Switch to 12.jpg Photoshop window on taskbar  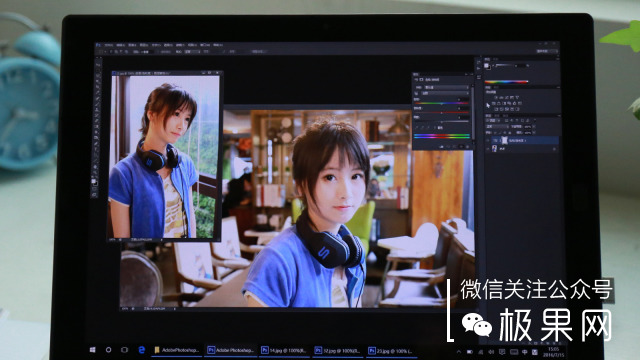pos(338,350)
